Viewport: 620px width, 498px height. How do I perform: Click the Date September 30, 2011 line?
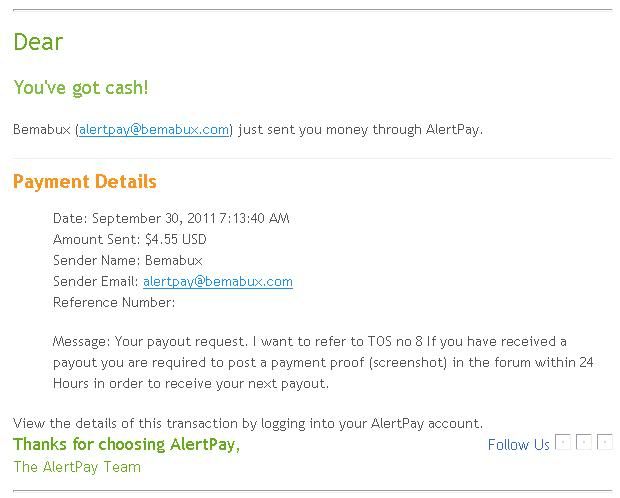pos(171,218)
